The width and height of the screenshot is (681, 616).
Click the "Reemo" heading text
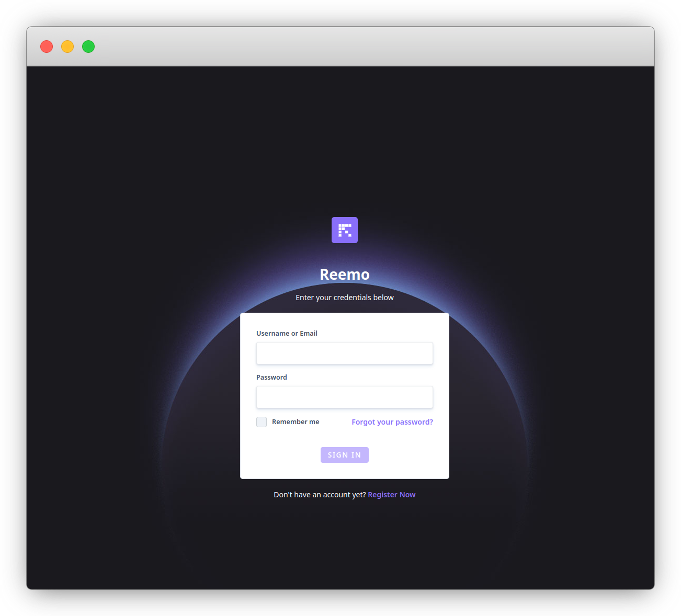pos(344,275)
